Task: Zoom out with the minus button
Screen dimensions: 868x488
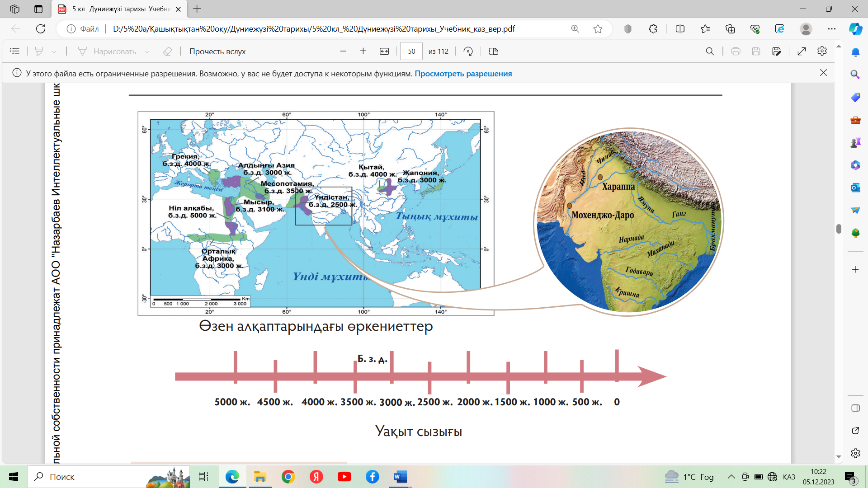Action: click(x=343, y=52)
